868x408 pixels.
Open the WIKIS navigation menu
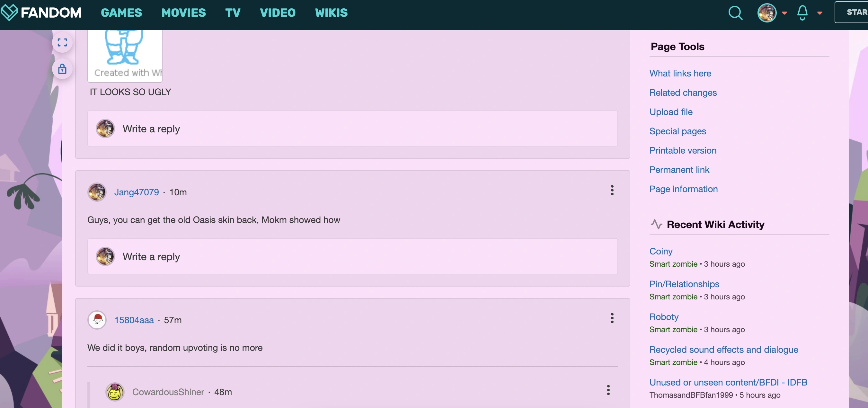(x=331, y=13)
